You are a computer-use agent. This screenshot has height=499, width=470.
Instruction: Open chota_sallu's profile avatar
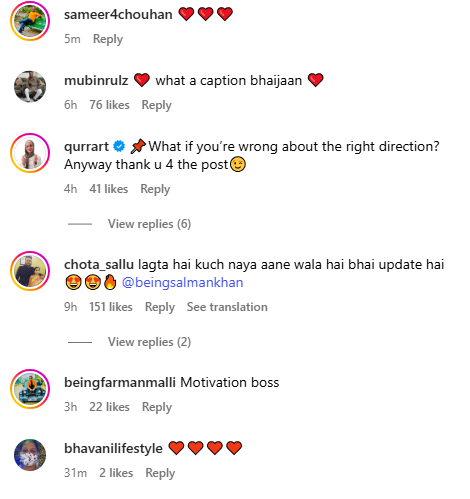click(30, 271)
